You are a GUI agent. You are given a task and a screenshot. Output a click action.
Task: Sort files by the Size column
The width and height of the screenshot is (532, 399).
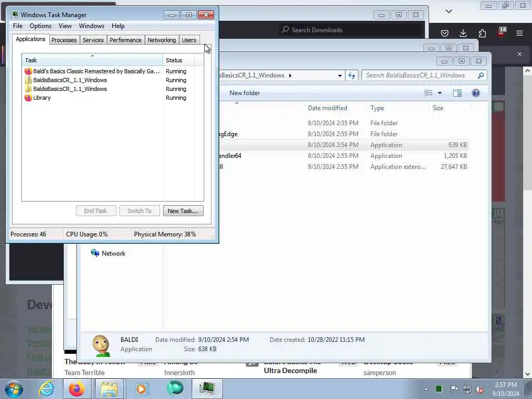[450, 108]
